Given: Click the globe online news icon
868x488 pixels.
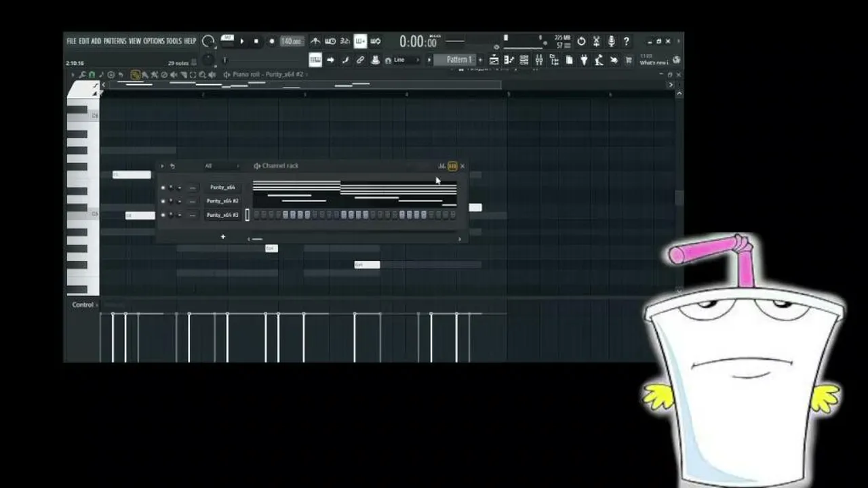Looking at the screenshot, I should (x=676, y=60).
